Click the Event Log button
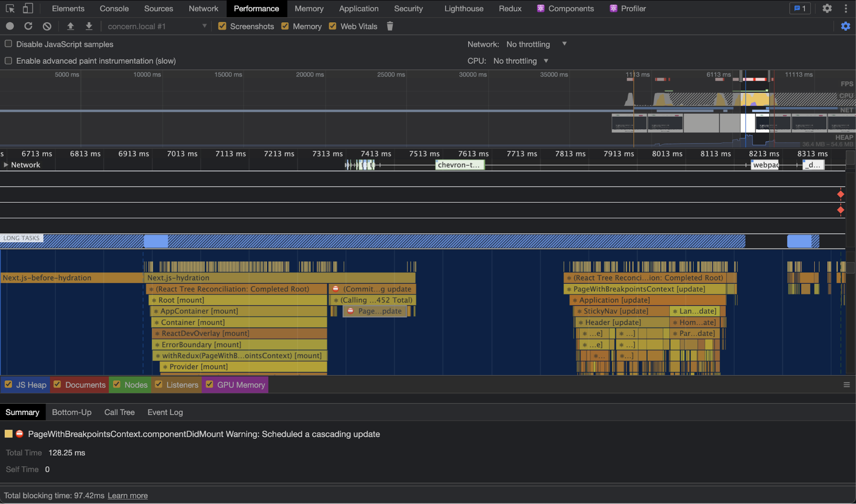 pos(165,412)
